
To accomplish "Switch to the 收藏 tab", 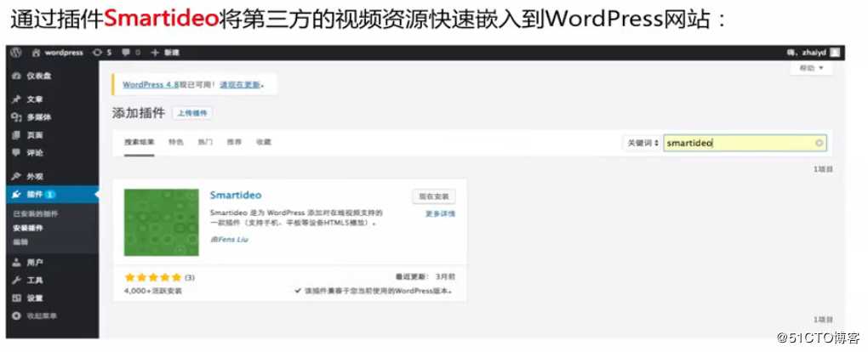I will 264,142.
